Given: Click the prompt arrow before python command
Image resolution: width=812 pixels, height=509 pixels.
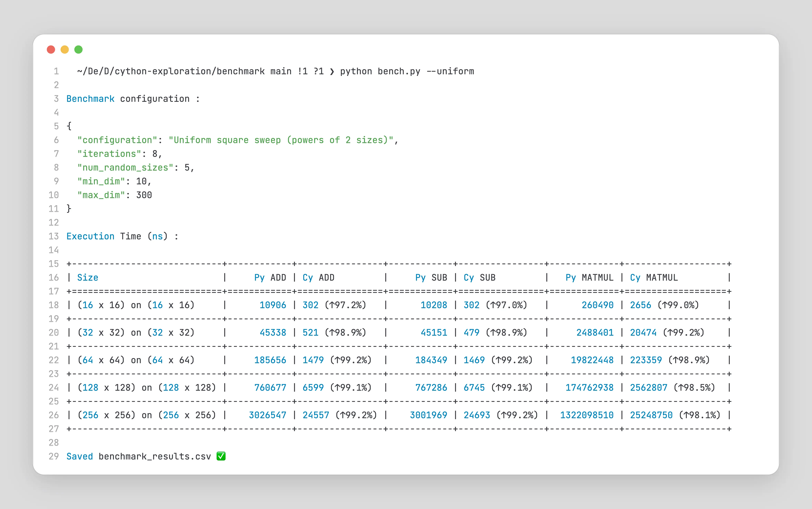Looking at the screenshot, I should [x=332, y=71].
